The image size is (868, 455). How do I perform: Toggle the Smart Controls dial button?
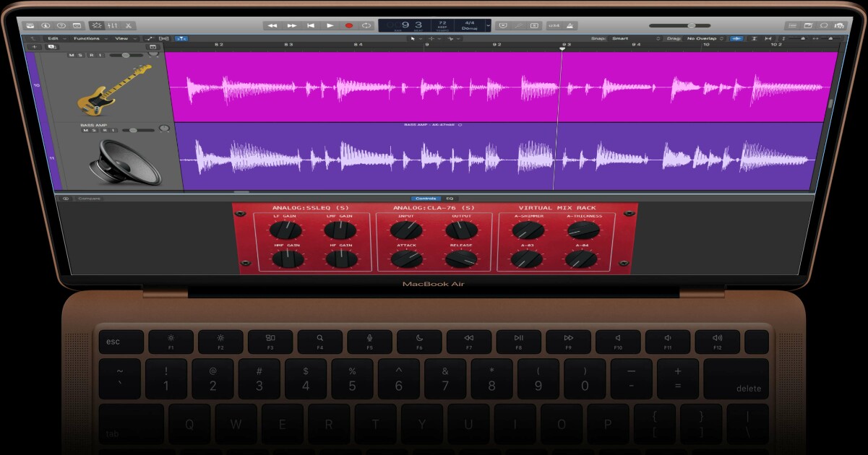97,25
